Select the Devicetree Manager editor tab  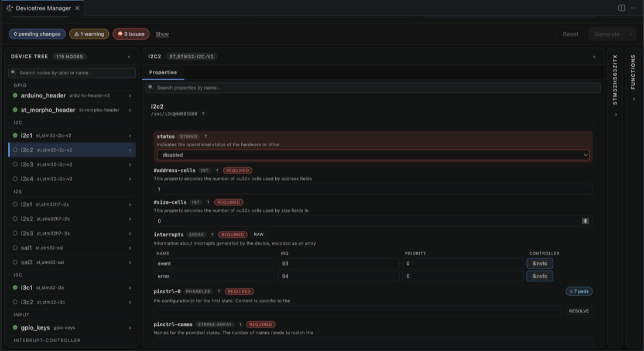[43, 8]
